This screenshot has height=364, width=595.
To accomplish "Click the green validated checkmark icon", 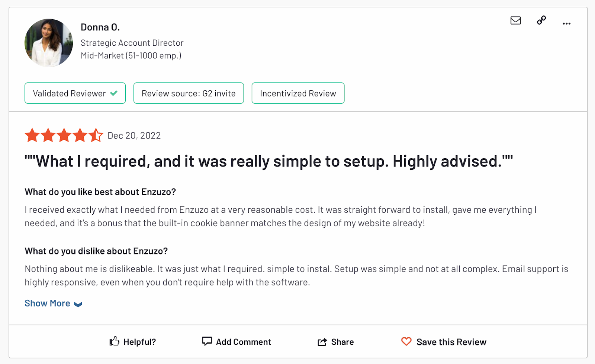I will pos(114,93).
